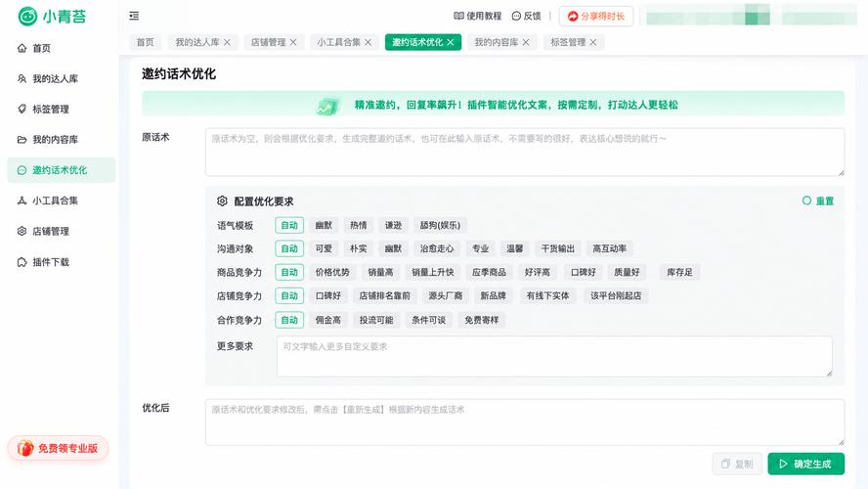Select 自动 in the 沟通对象 row
Image resolution: width=868 pixels, height=489 pixels.
[x=289, y=248]
